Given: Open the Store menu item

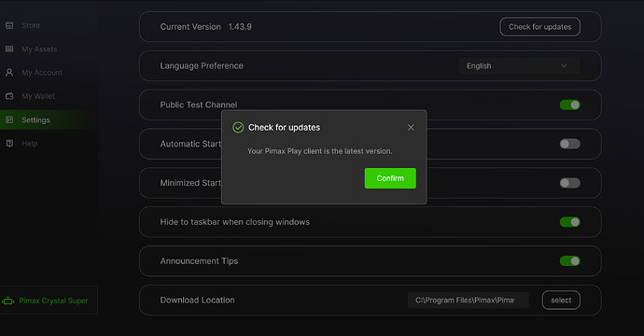Looking at the screenshot, I should pos(31,25).
